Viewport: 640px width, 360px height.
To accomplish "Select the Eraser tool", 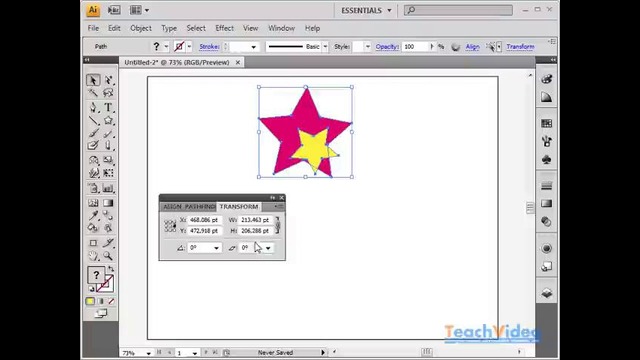I will [108, 145].
